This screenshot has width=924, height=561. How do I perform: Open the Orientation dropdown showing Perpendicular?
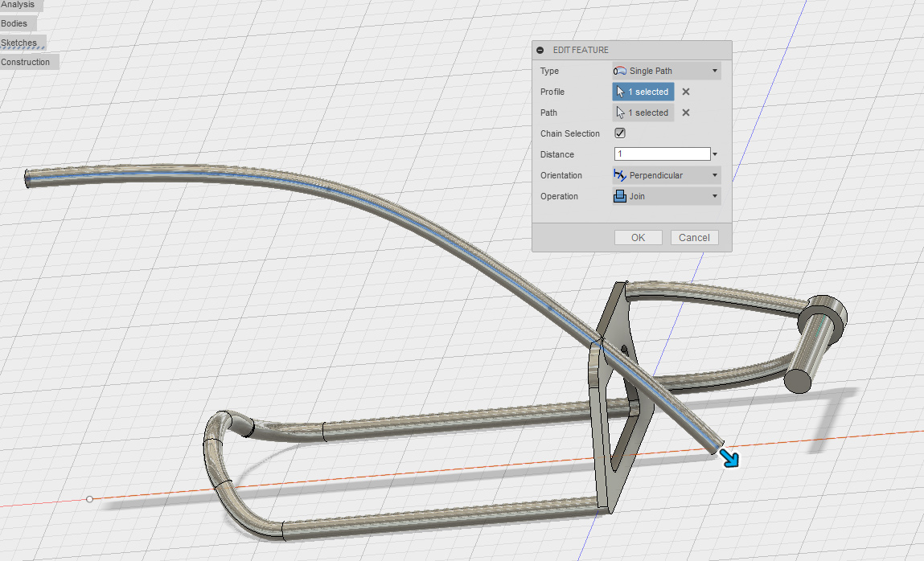(x=666, y=175)
